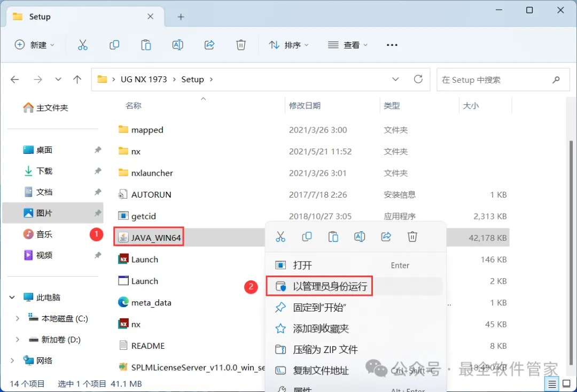Open the recent locations dropdown arrow
The image size is (577, 392).
[x=58, y=80]
